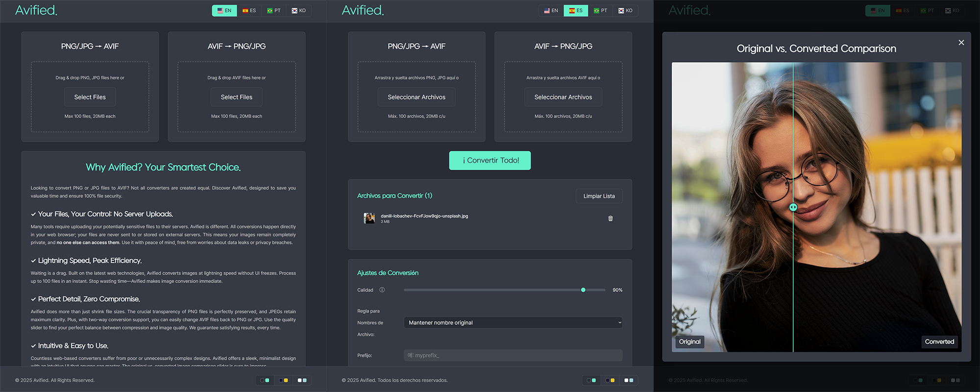980x392 pixels.
Task: Click 'Why Avified? Your Smartest Choice.' heading
Action: click(163, 167)
